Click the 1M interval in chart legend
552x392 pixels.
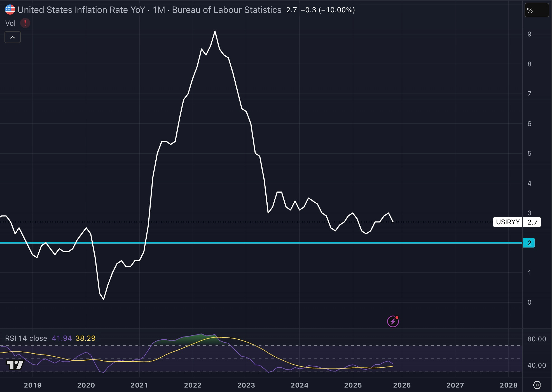tap(159, 10)
